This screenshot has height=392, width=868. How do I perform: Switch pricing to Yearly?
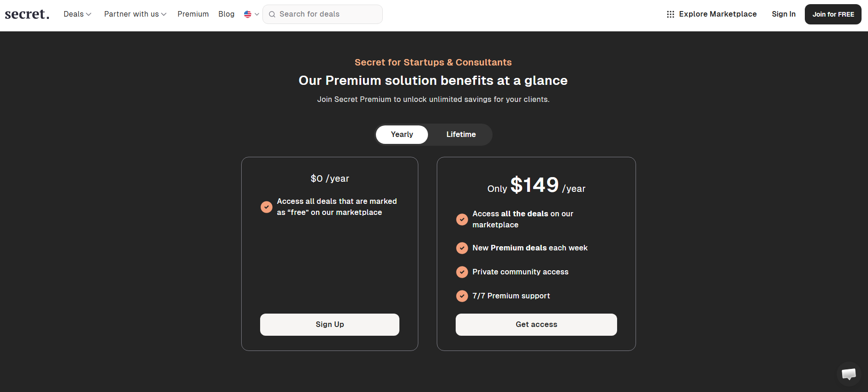pyautogui.click(x=402, y=135)
